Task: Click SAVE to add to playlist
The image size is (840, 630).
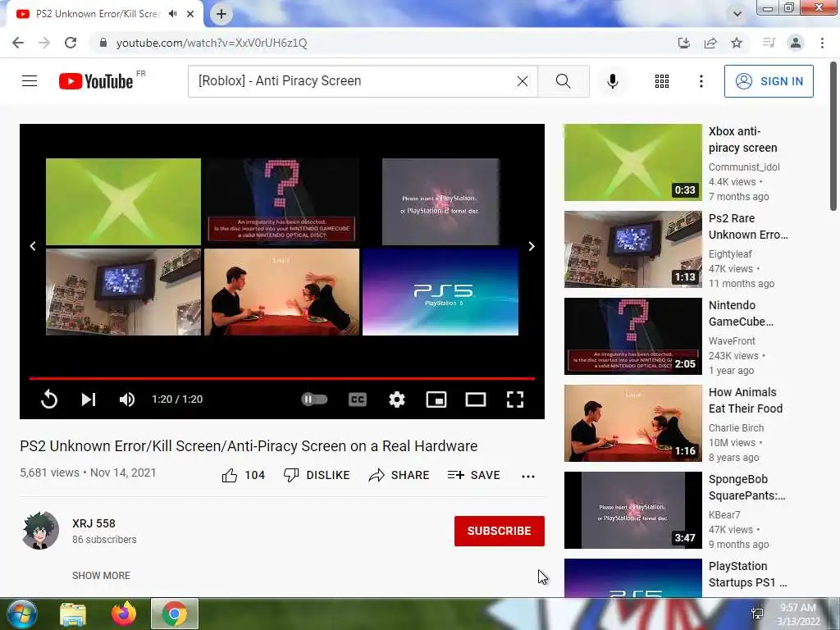Action: coord(473,475)
